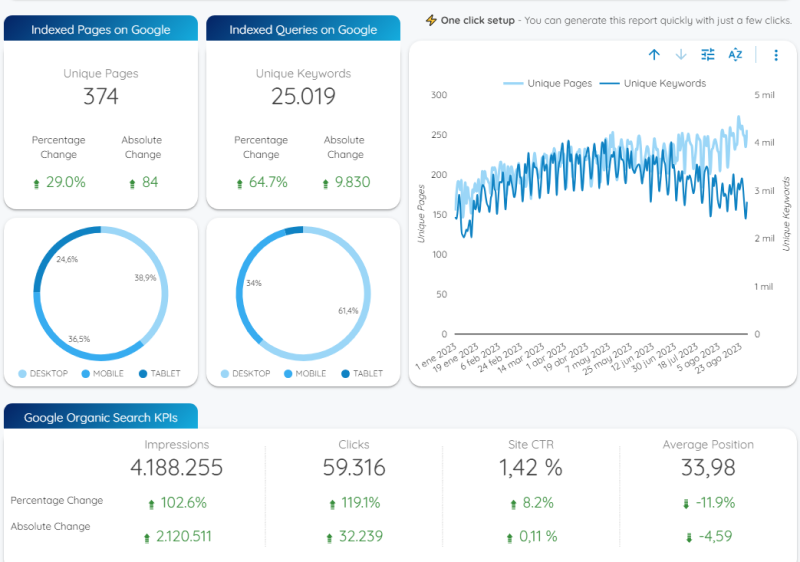
Task: Click the Absolute Change row label in KPIs
Action: click(x=51, y=526)
